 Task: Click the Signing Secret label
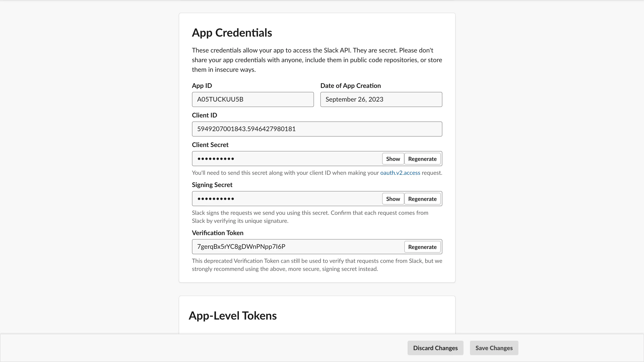click(x=212, y=185)
